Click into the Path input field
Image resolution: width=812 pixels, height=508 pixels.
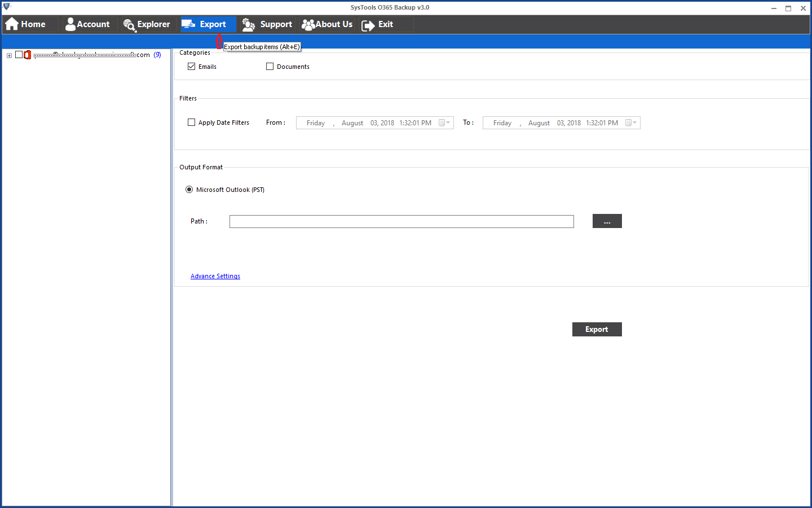[401, 221]
